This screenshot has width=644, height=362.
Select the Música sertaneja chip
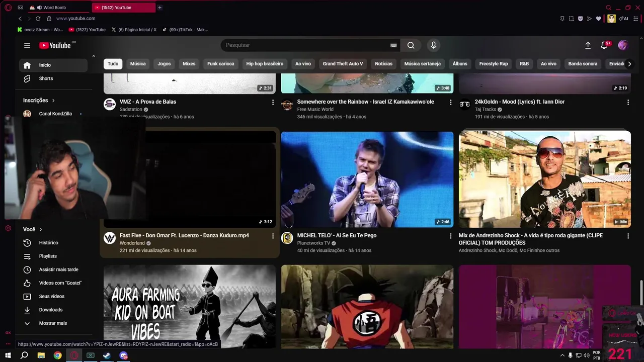pyautogui.click(x=423, y=64)
